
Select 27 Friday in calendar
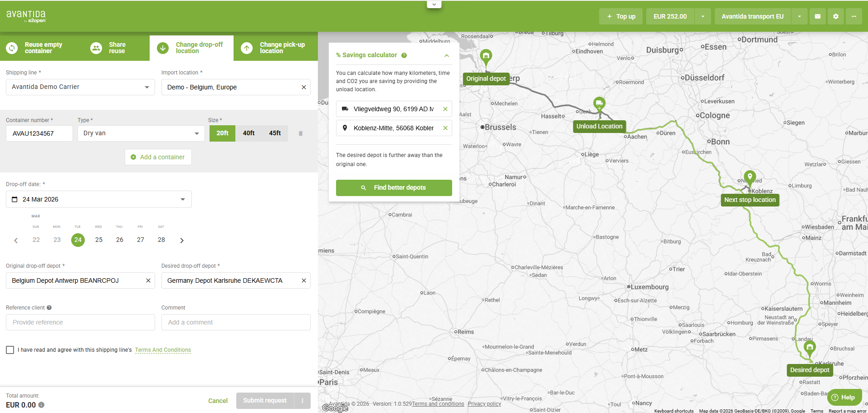[x=141, y=240]
